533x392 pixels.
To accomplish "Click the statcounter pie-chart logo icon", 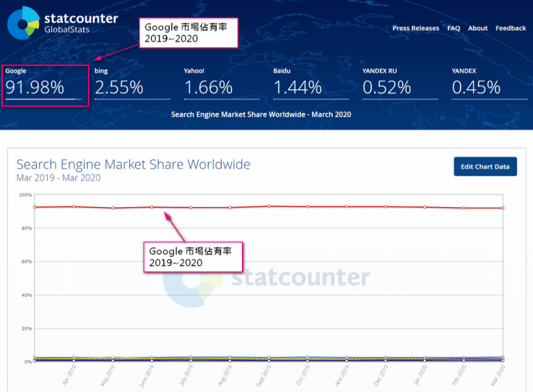I will click(x=24, y=23).
